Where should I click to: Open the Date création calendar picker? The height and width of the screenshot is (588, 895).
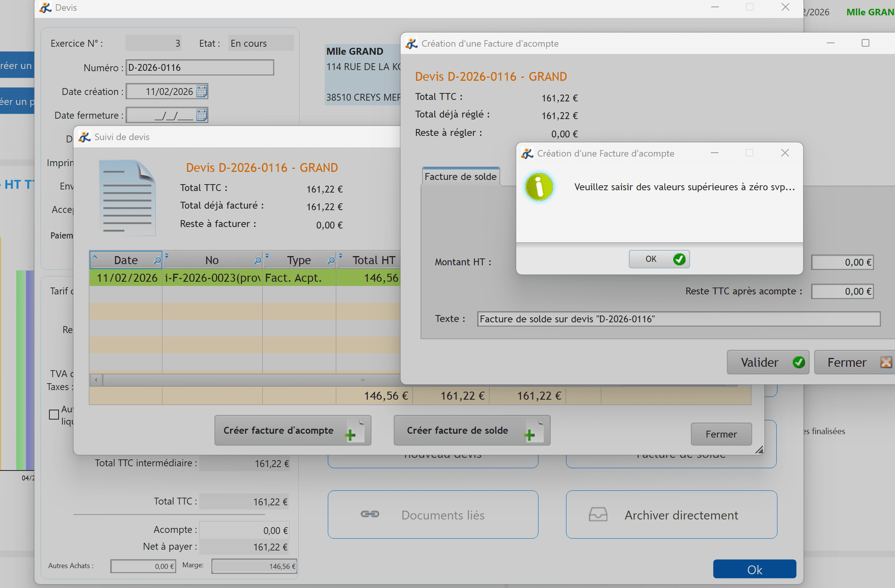coord(202,91)
